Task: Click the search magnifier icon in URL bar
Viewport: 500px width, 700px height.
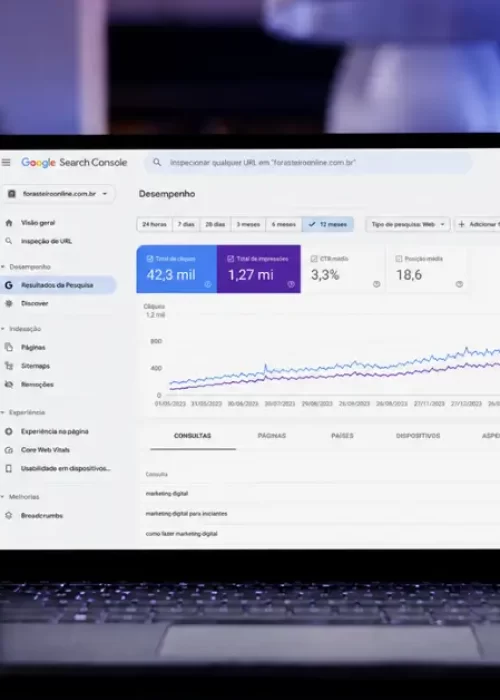Action: point(157,162)
